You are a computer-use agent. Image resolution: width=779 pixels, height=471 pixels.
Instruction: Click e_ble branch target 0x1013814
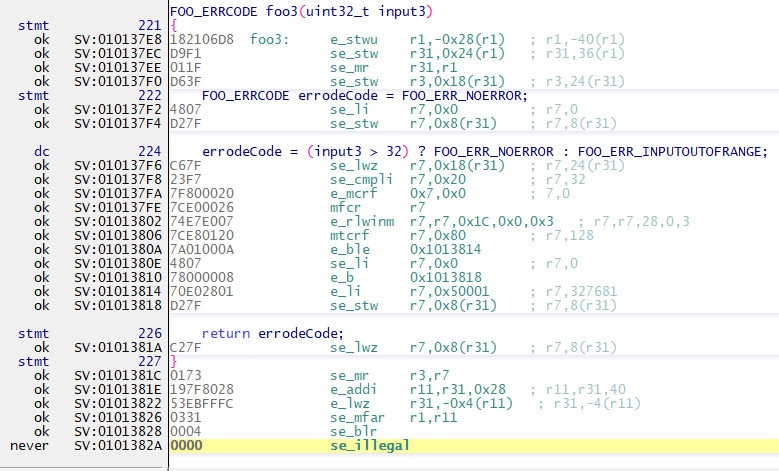(x=445, y=249)
